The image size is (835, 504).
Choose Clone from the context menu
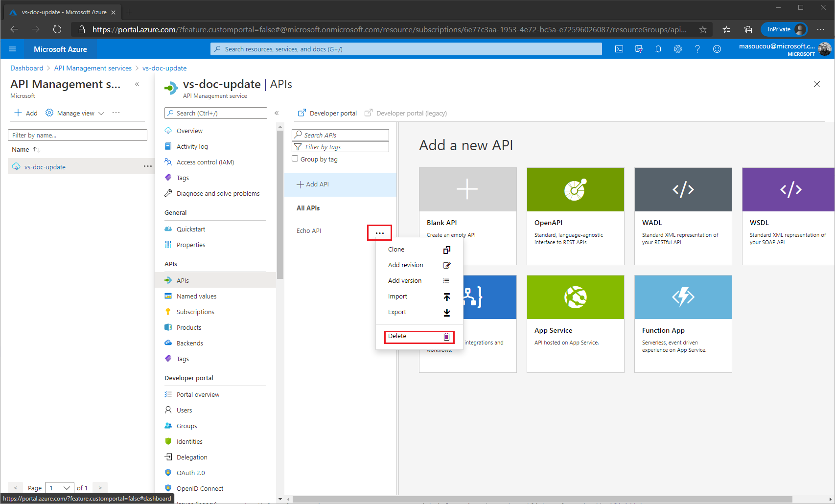pyautogui.click(x=419, y=250)
